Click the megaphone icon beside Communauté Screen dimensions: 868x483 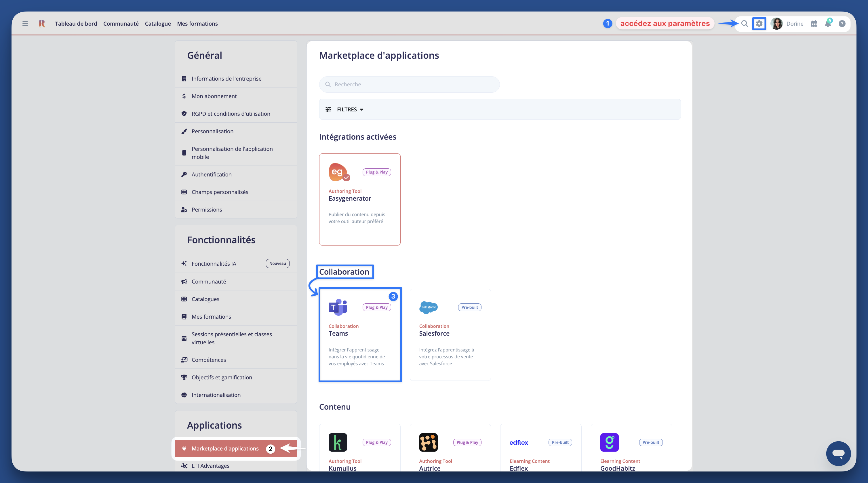tap(184, 282)
